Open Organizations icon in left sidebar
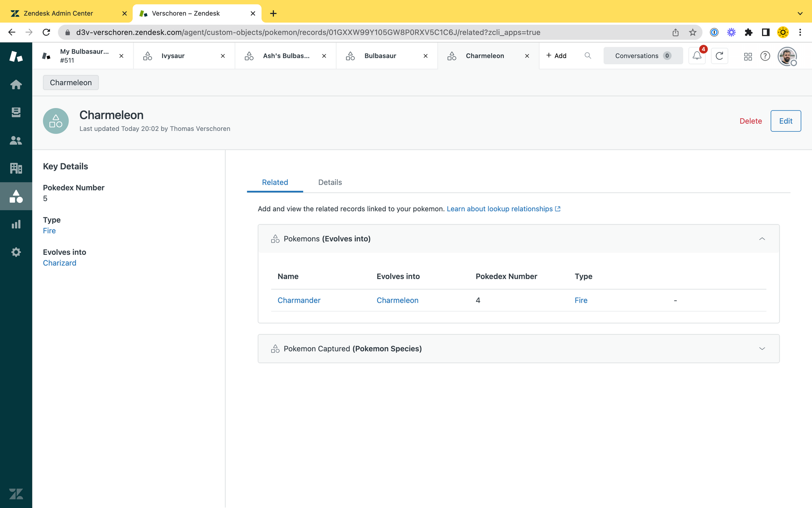This screenshot has height=508, width=812. 16,168
